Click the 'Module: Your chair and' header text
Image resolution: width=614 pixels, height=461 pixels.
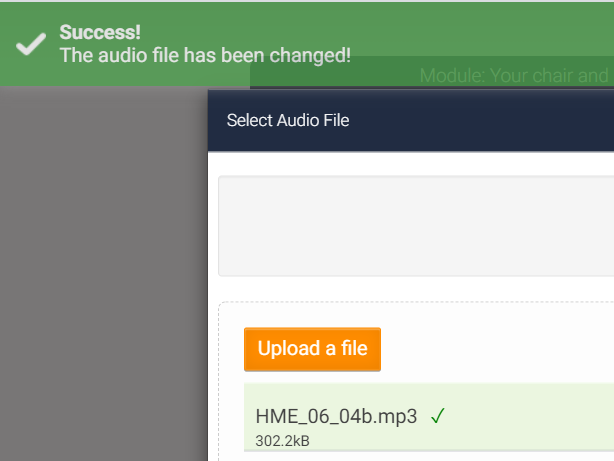pos(514,75)
